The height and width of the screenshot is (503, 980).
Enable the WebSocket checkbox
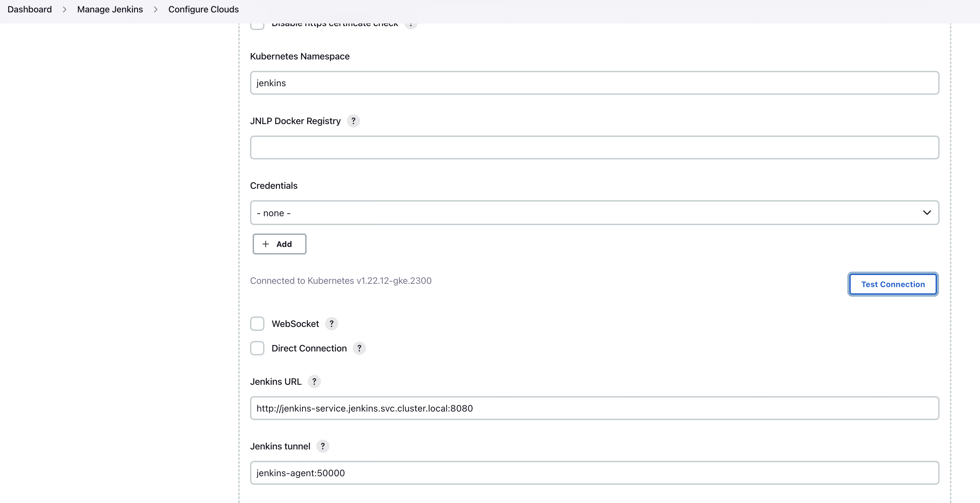[x=257, y=324]
